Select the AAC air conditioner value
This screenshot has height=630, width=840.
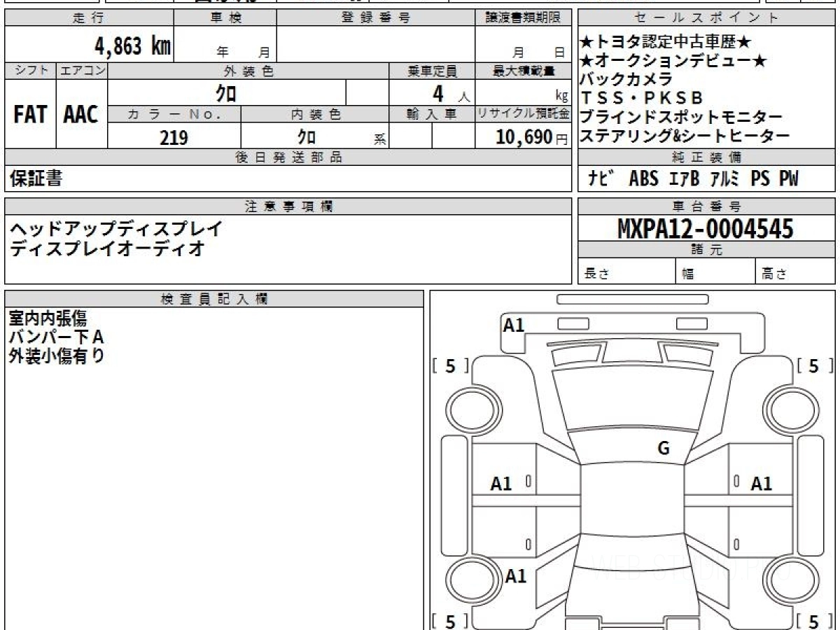81,115
